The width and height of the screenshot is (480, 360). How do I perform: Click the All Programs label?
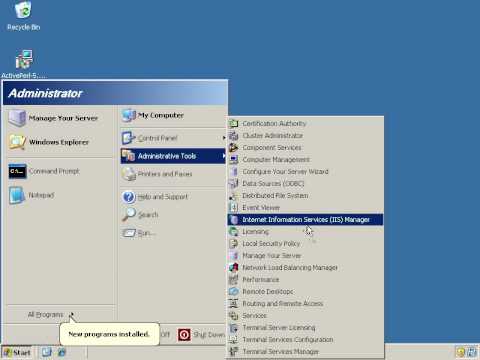[x=45, y=314]
